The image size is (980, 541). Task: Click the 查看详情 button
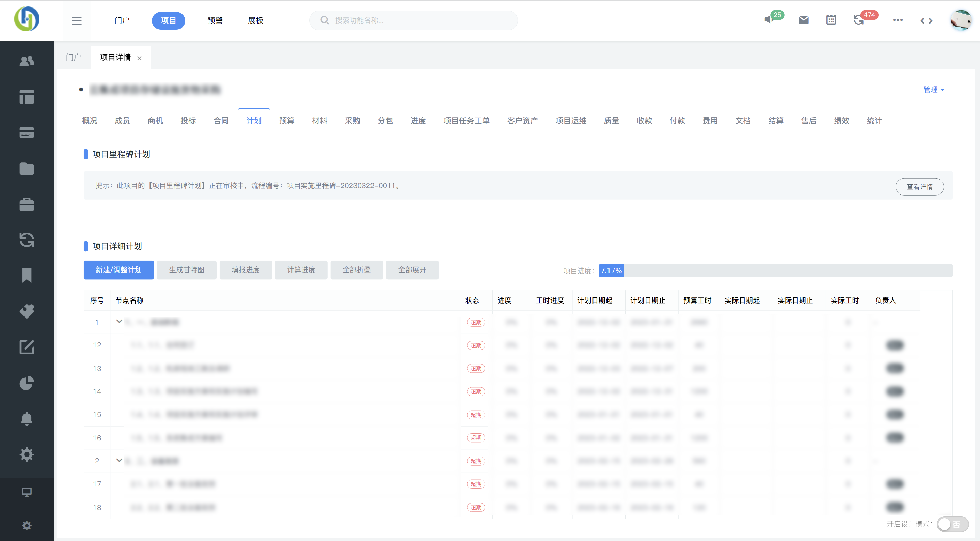[x=919, y=187]
